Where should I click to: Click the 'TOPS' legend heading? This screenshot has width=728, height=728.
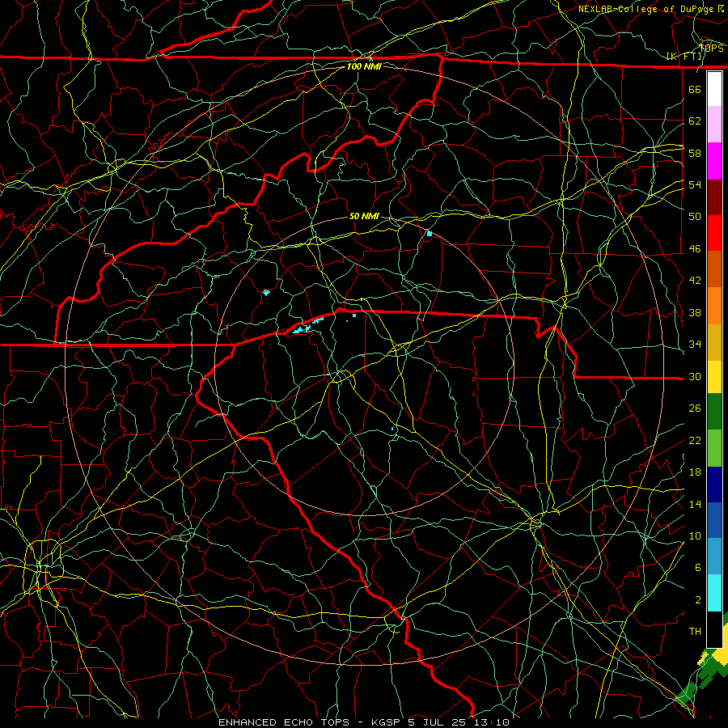[712, 48]
